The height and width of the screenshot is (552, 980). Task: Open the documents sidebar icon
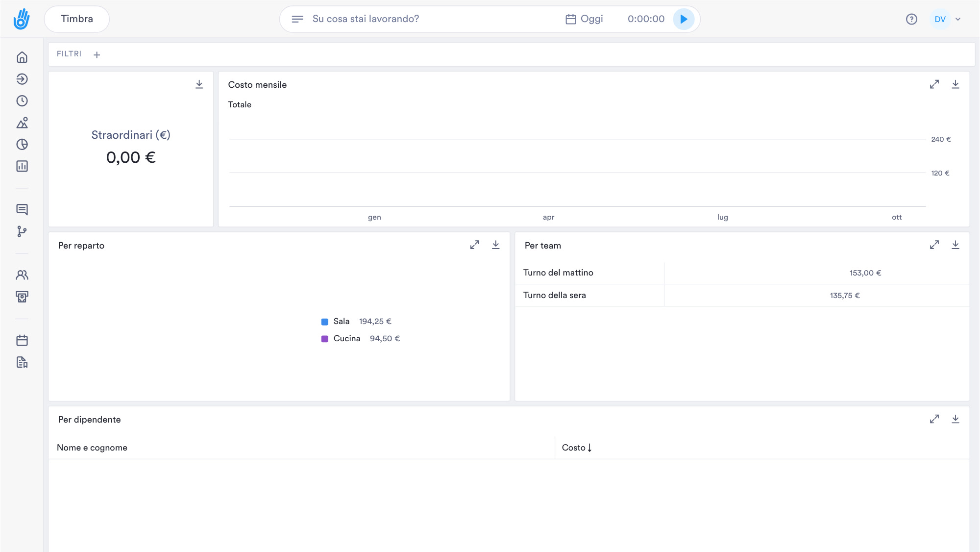22,362
